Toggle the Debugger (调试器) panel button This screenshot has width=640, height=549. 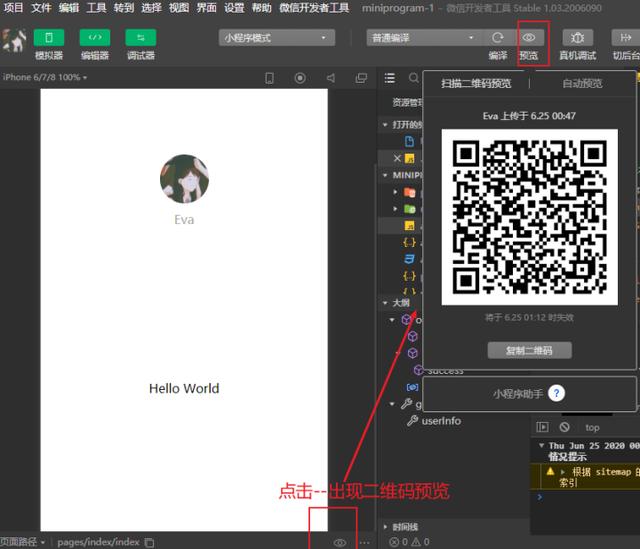(140, 38)
